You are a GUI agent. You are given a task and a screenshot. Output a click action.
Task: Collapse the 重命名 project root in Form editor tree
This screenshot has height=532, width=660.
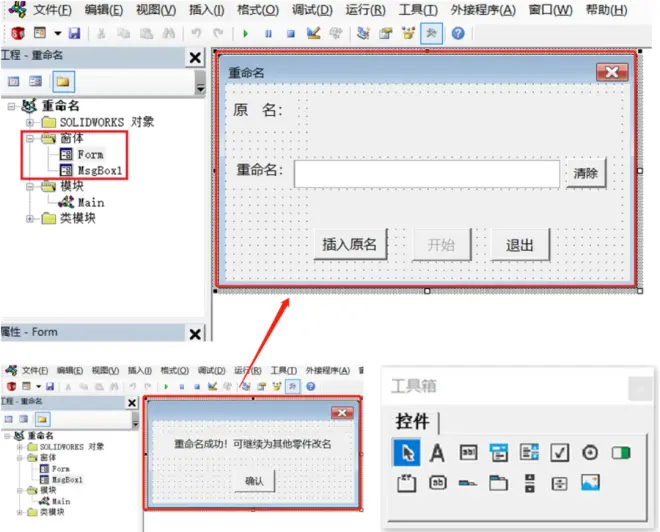(11, 106)
